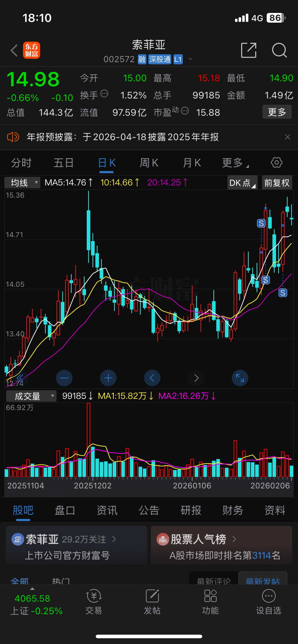Expand chart to fullscreen icon
Screen dimensions: 298x644
click(x=240, y=378)
